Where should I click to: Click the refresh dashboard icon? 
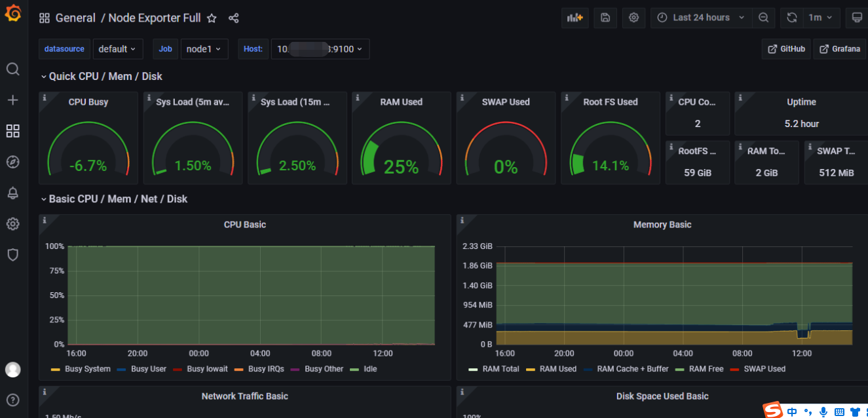792,18
